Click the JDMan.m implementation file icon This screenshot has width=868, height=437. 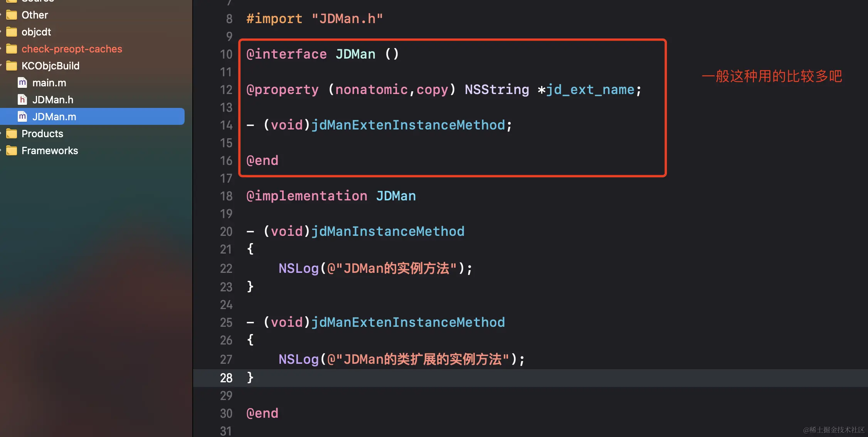[x=22, y=116]
